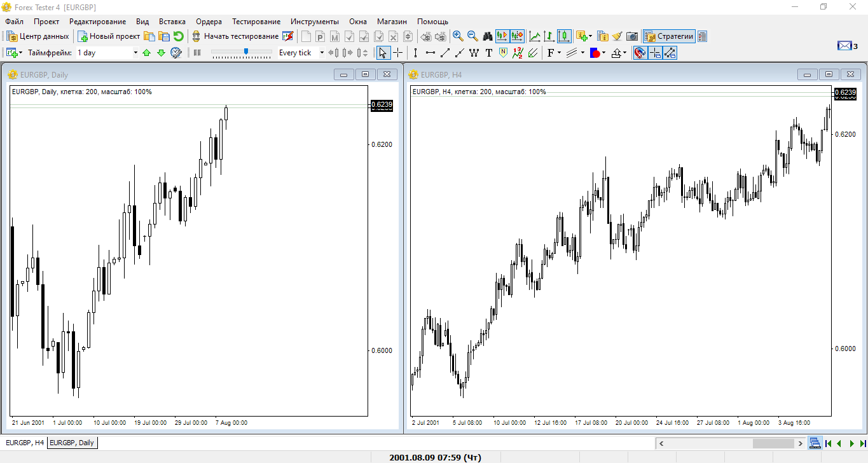Select the vertical line drawing tool
868x463 pixels.
pos(415,53)
